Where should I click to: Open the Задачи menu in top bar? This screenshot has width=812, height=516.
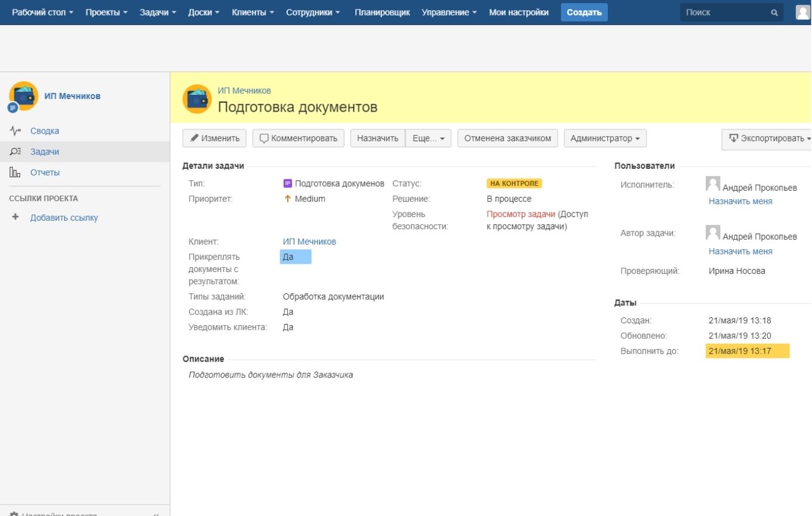158,13
